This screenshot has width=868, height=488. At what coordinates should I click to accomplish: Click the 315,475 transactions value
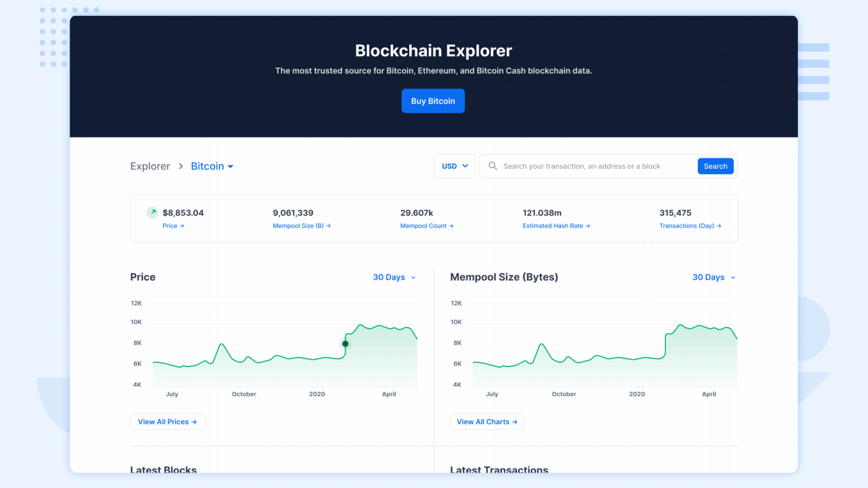point(675,213)
